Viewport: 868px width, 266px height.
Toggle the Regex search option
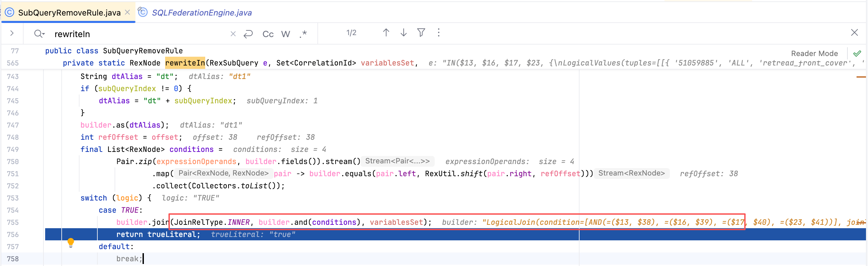coord(303,34)
